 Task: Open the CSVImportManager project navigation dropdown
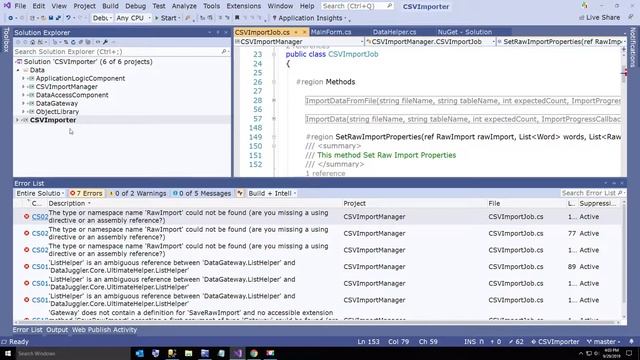click(x=299, y=42)
